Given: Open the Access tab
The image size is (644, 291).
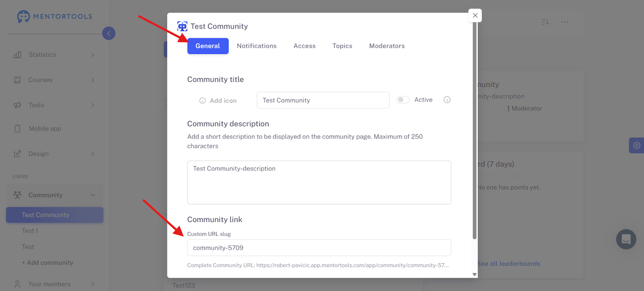Looking at the screenshot, I should [305, 46].
